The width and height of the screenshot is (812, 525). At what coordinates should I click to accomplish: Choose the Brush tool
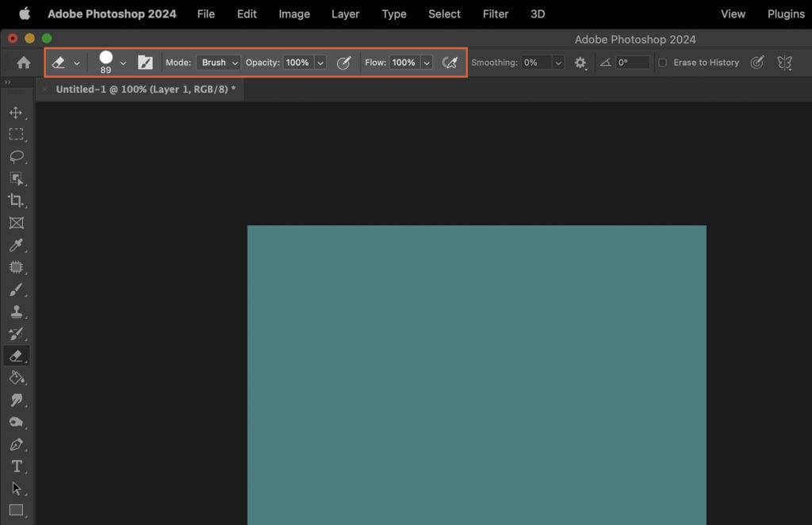[x=17, y=289]
